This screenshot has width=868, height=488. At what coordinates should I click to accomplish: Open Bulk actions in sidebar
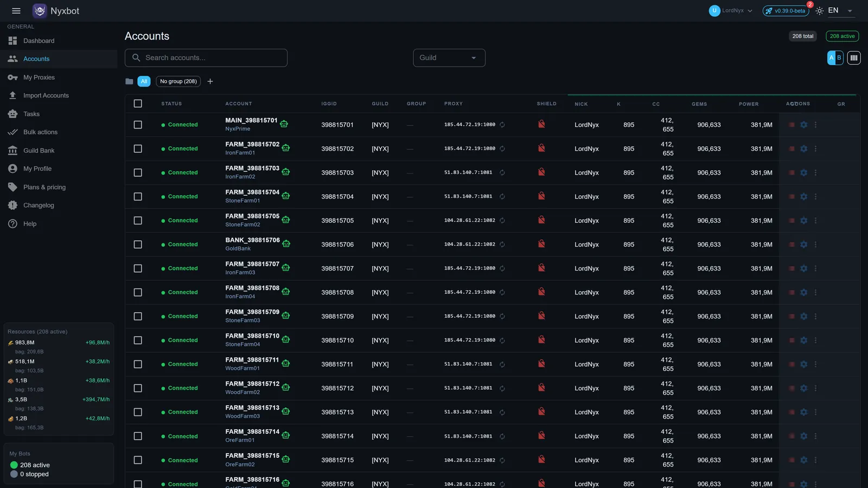(59, 132)
